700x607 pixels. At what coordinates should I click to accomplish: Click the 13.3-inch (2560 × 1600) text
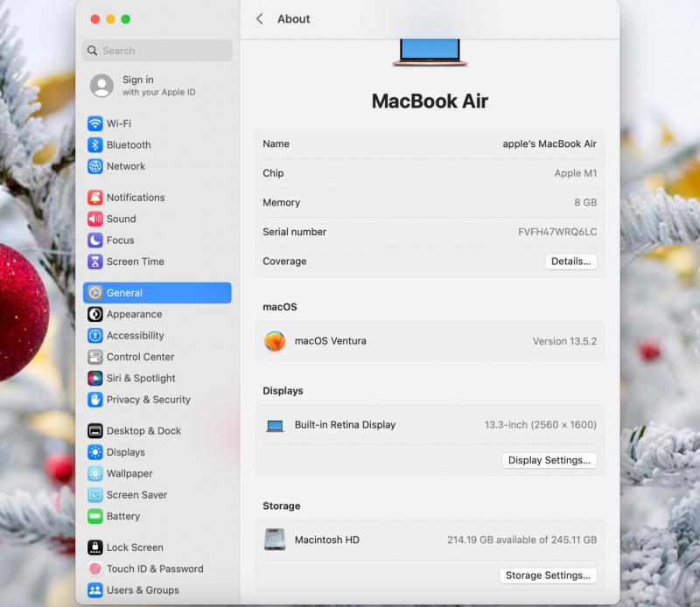coord(540,424)
